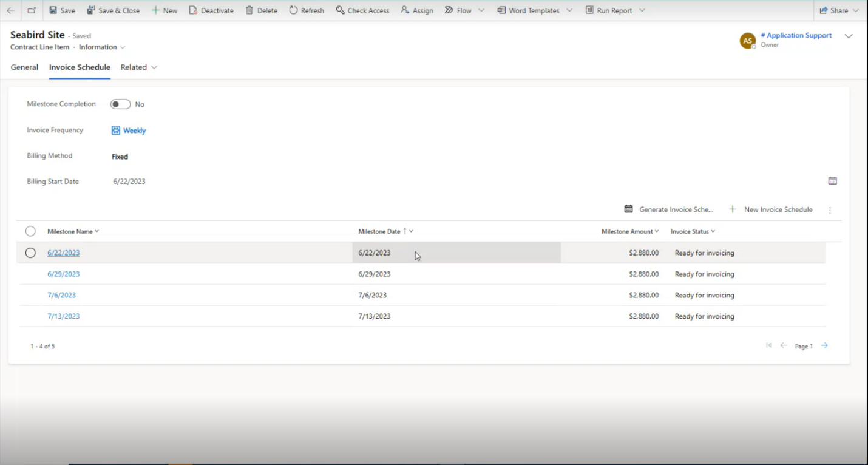Screen dimensions: 868x465
Task: Open the Related tab menu
Action: coord(138,67)
